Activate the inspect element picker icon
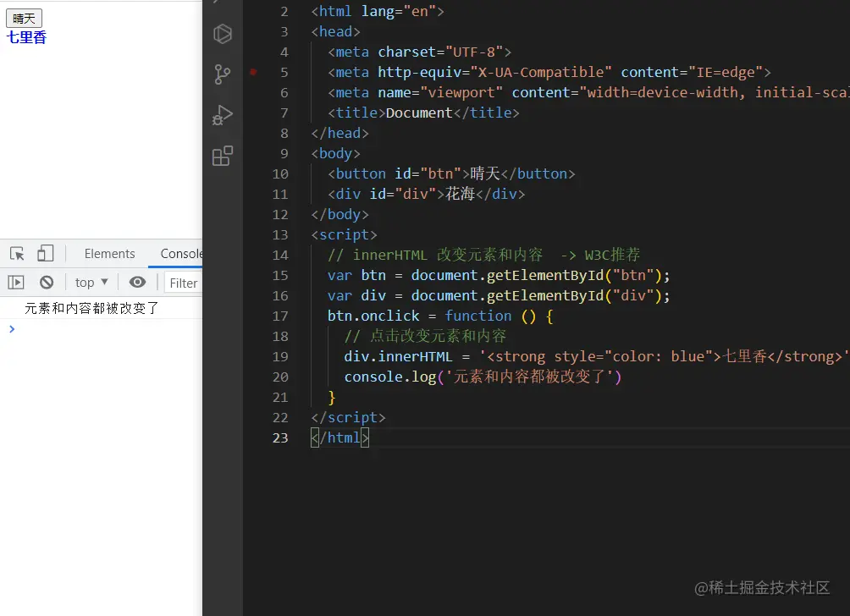850x616 pixels. click(x=17, y=254)
